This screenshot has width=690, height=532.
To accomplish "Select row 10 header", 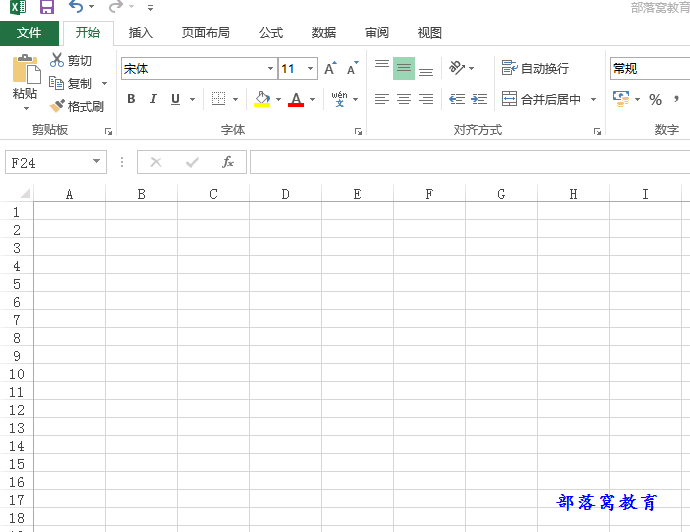I will pos(17,374).
